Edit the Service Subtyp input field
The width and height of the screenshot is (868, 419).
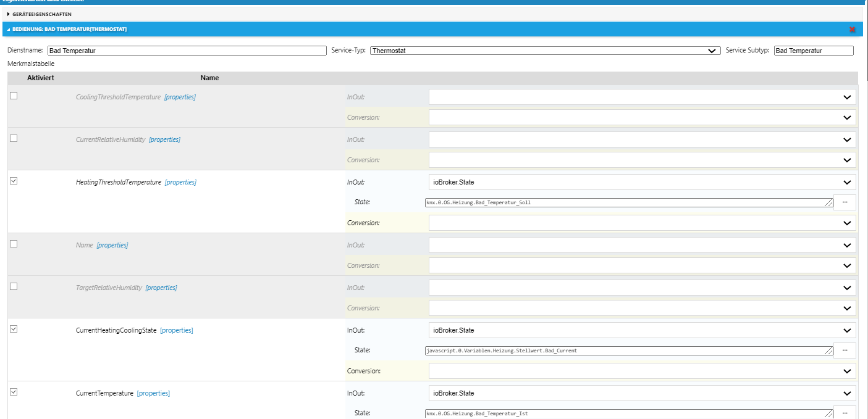[814, 51]
